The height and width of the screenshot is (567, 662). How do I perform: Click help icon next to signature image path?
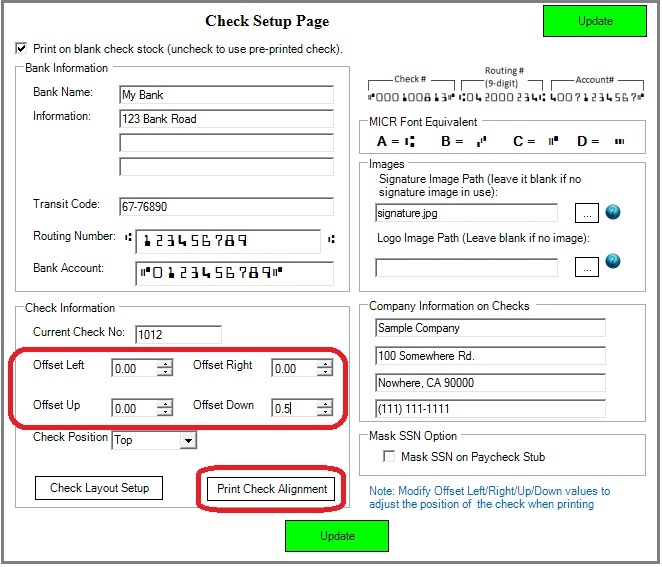click(x=613, y=212)
